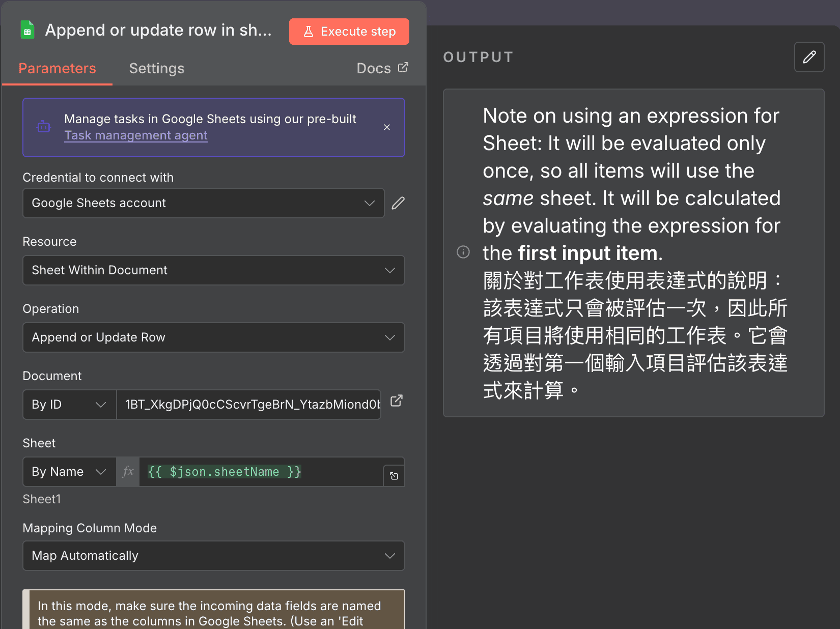
Task: Click the edit pencil icon in the Output panel
Action: (x=809, y=57)
